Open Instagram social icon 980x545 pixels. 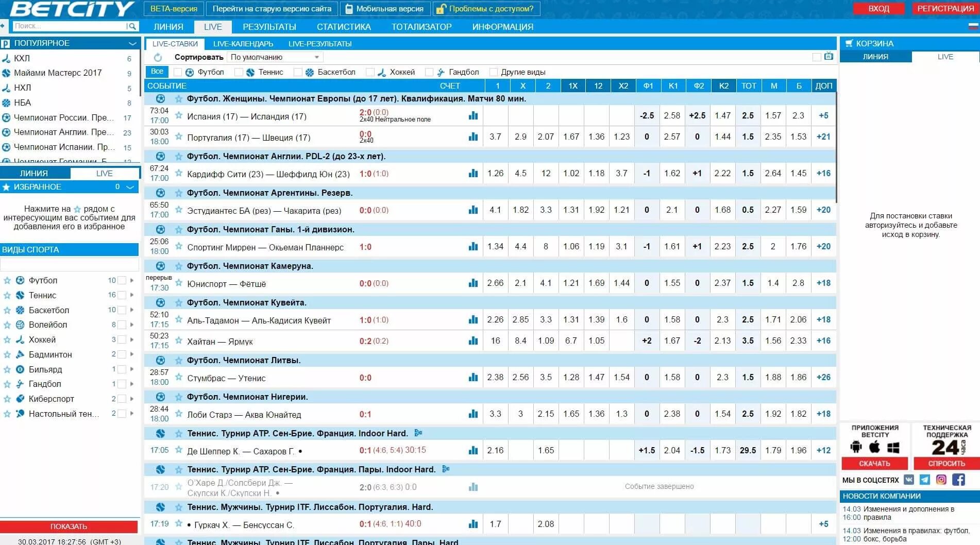(x=941, y=480)
